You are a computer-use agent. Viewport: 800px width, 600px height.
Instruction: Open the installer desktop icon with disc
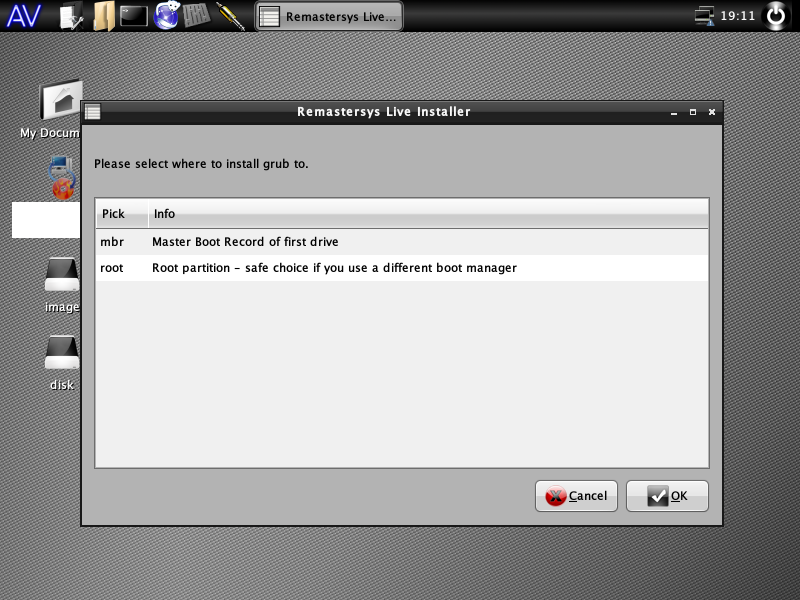(62, 178)
